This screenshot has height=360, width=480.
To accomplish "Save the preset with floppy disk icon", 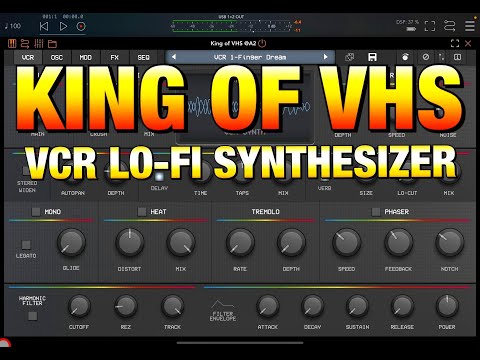I will pos(372,57).
